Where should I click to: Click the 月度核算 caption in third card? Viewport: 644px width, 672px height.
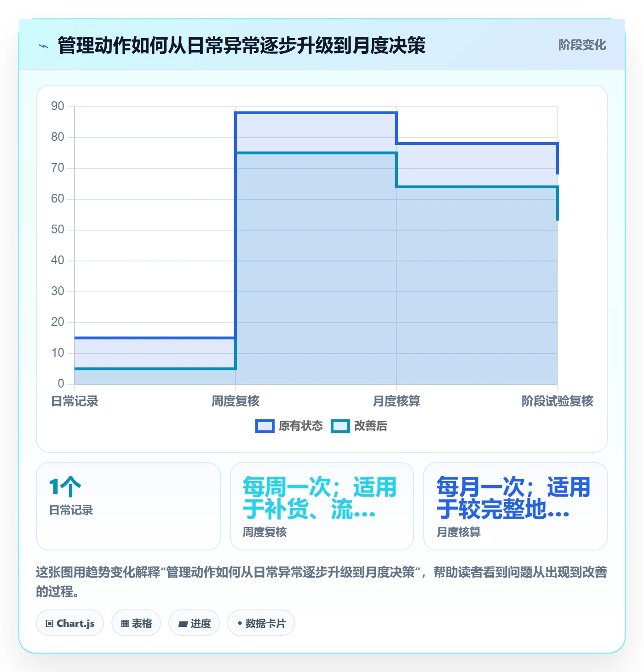459,532
